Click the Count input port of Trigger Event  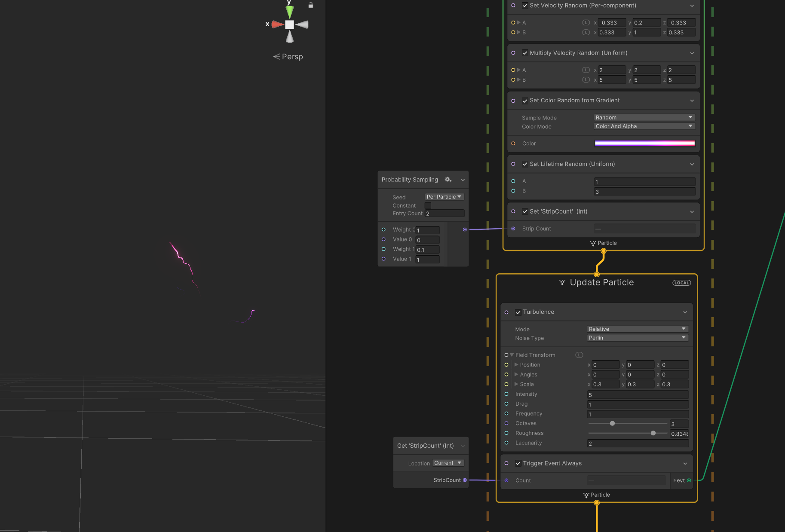pyautogui.click(x=506, y=480)
